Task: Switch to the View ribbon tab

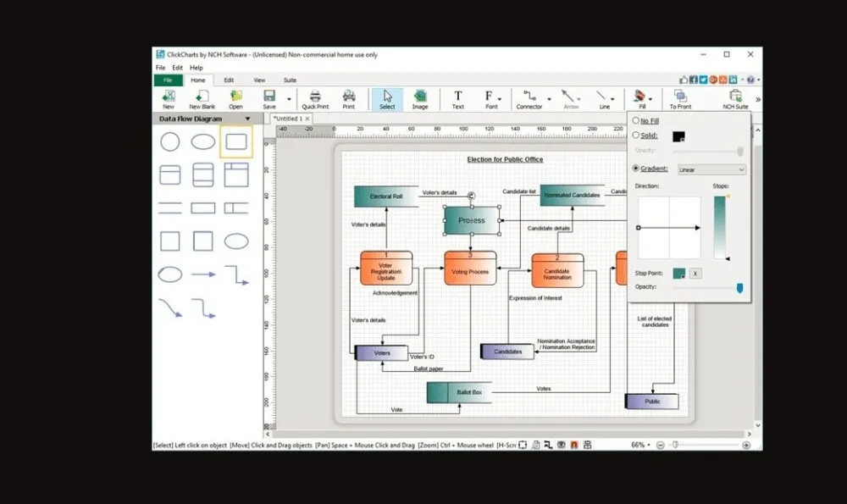Action: [259, 80]
